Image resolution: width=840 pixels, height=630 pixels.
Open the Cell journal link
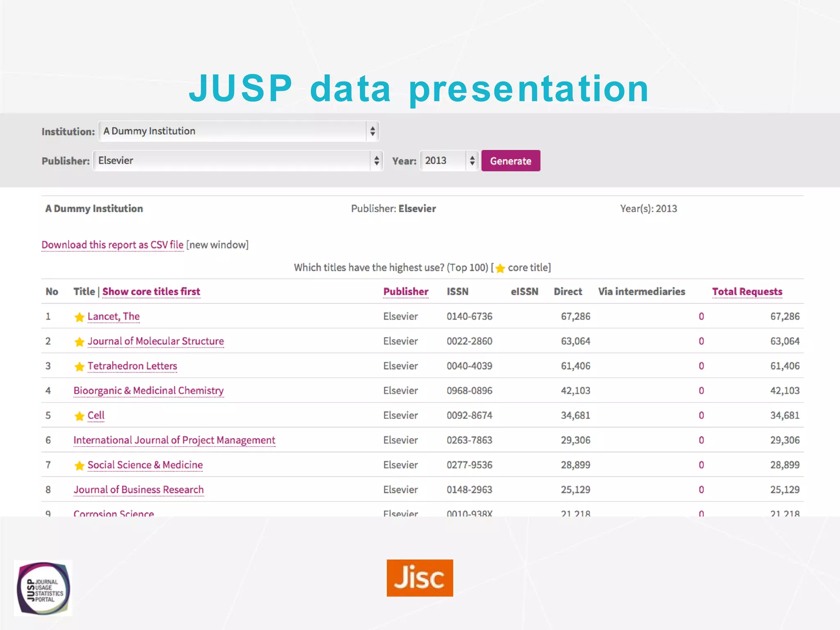(96, 415)
